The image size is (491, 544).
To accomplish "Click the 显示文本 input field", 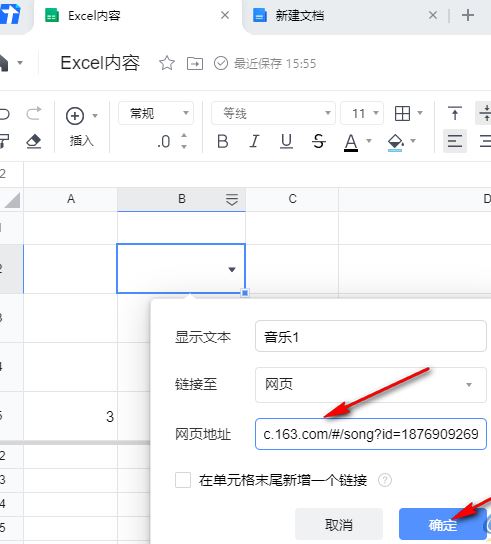I will [371, 337].
